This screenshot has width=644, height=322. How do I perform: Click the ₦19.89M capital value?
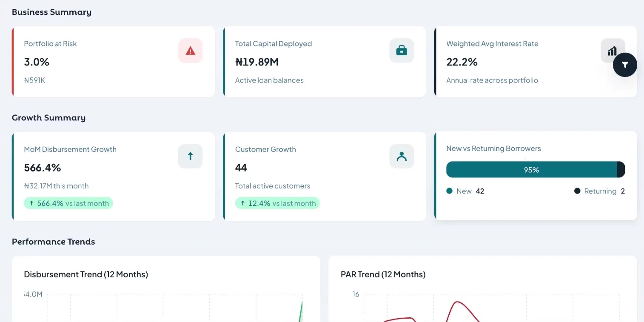pos(257,62)
